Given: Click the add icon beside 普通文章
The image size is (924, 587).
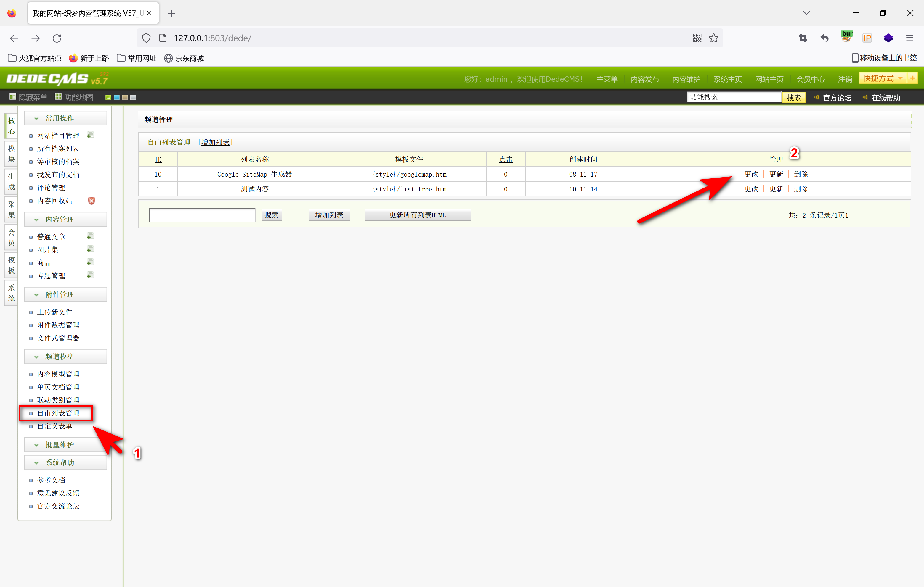Looking at the screenshot, I should click(x=91, y=236).
